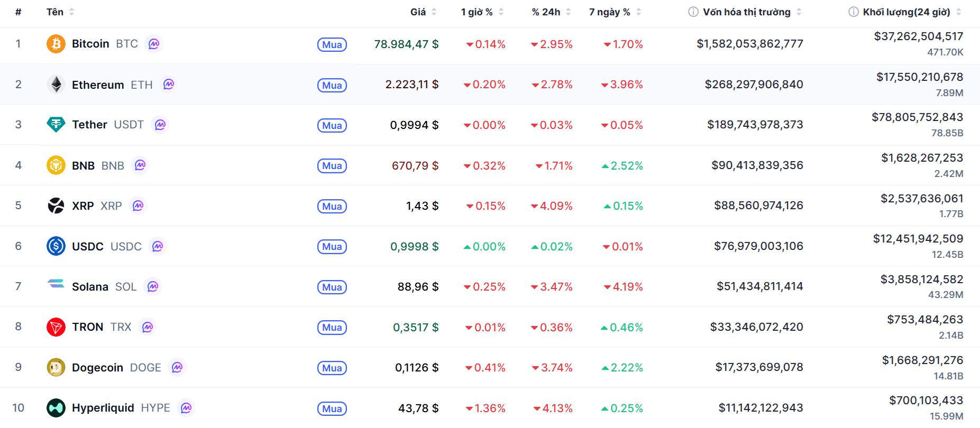The width and height of the screenshot is (980, 428).
Task: Open the purple chart icon beside TRON TRX
Action: pos(148,327)
